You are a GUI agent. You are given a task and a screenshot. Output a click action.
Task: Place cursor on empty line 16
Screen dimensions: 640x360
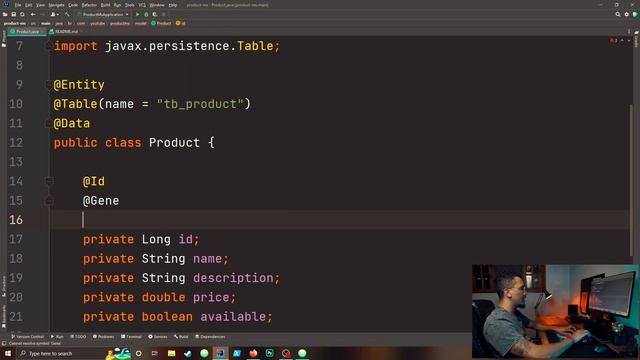pos(339,220)
